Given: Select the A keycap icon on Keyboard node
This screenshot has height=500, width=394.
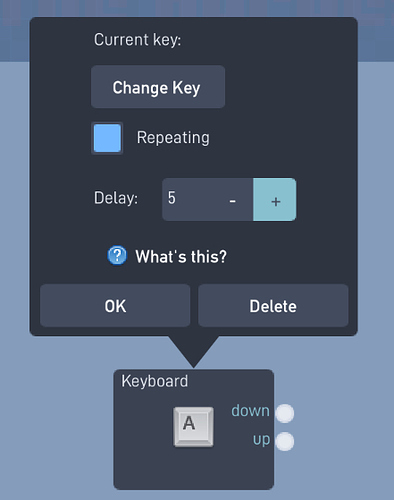Looking at the screenshot, I should 193,427.
